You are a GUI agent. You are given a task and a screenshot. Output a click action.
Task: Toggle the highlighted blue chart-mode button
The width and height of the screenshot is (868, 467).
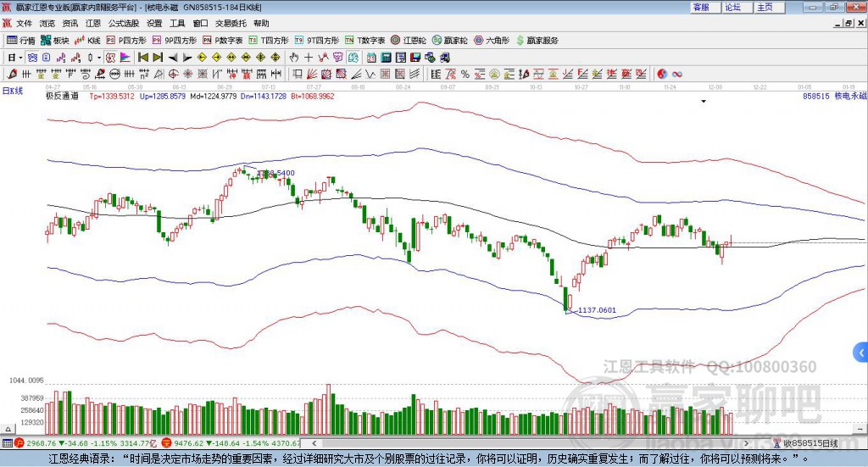point(32,58)
